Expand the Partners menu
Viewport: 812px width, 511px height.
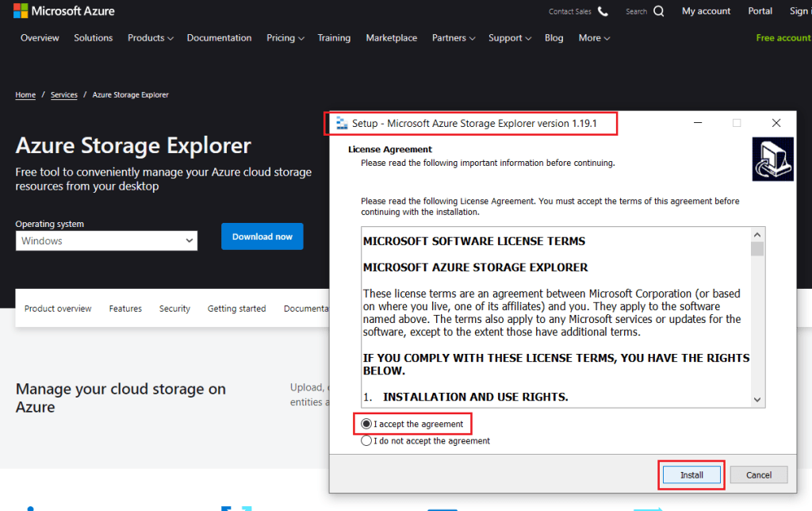tap(453, 37)
